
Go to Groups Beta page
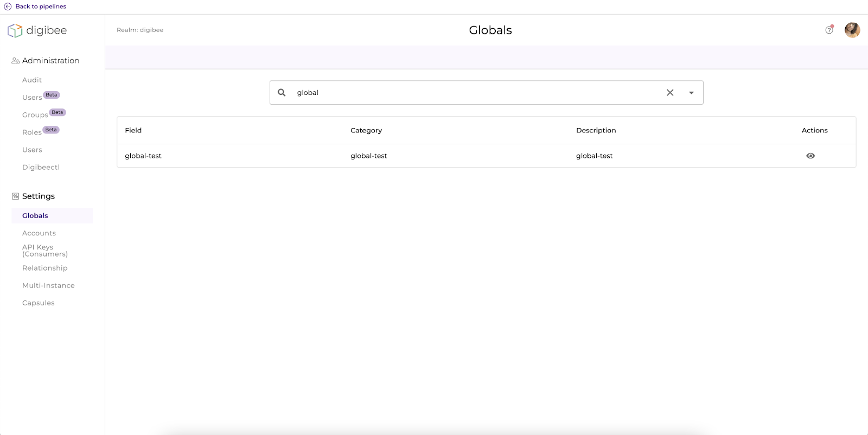[x=35, y=115]
